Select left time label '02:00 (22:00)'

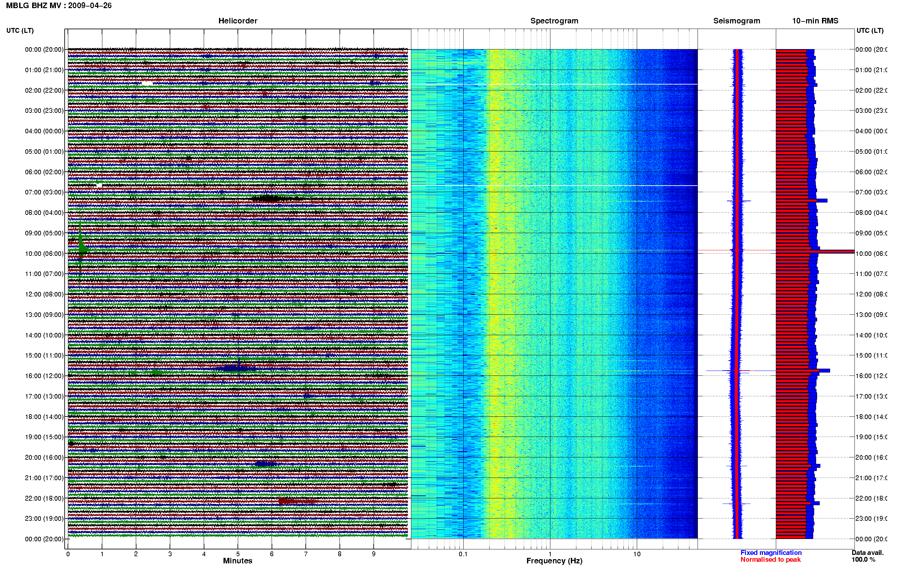[x=44, y=91]
